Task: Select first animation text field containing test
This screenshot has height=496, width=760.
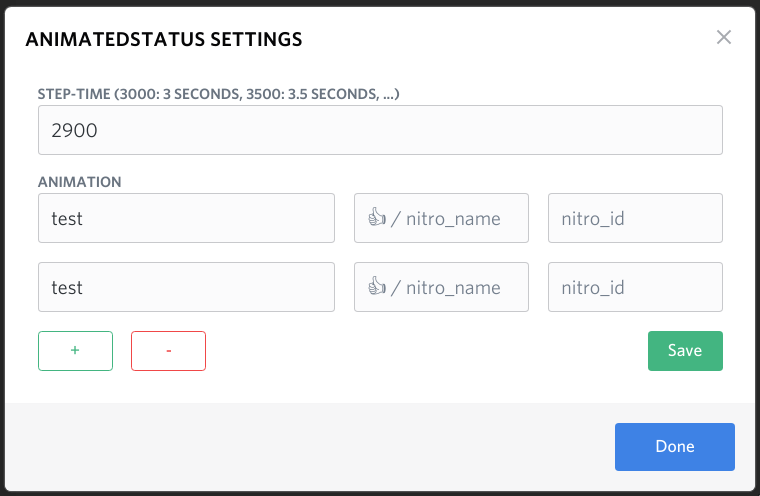Action: 187,218
